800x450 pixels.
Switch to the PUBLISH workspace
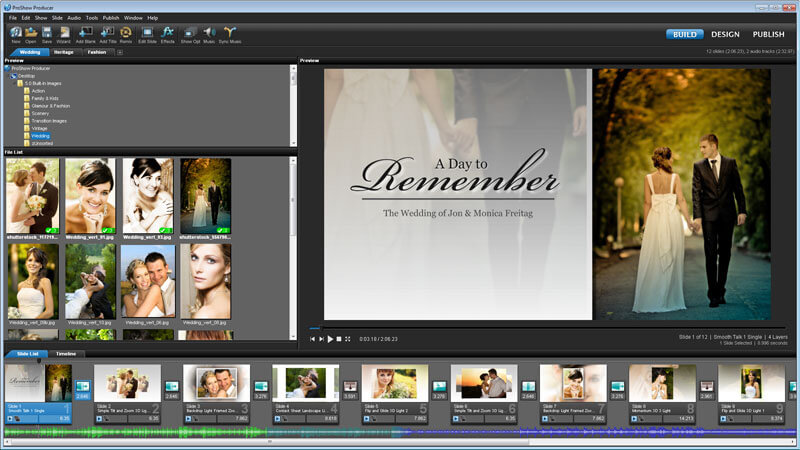(x=768, y=34)
